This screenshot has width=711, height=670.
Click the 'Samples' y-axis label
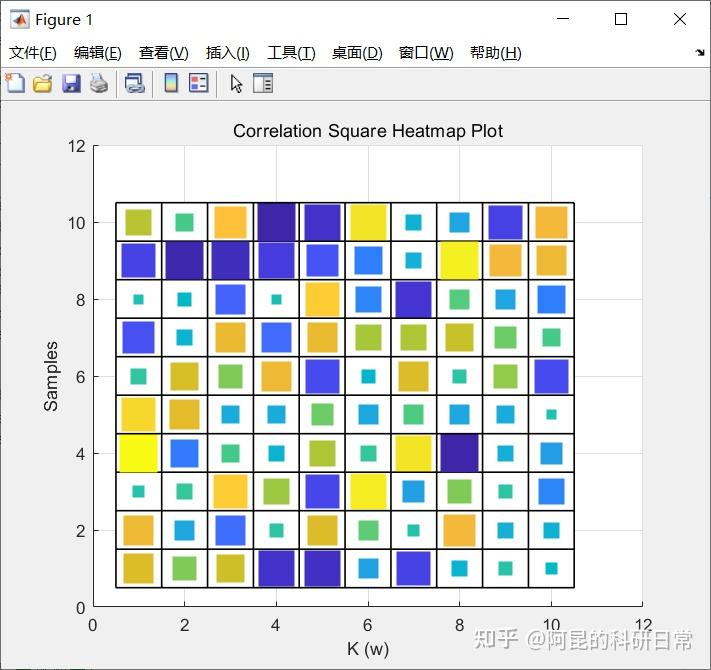click(x=52, y=376)
